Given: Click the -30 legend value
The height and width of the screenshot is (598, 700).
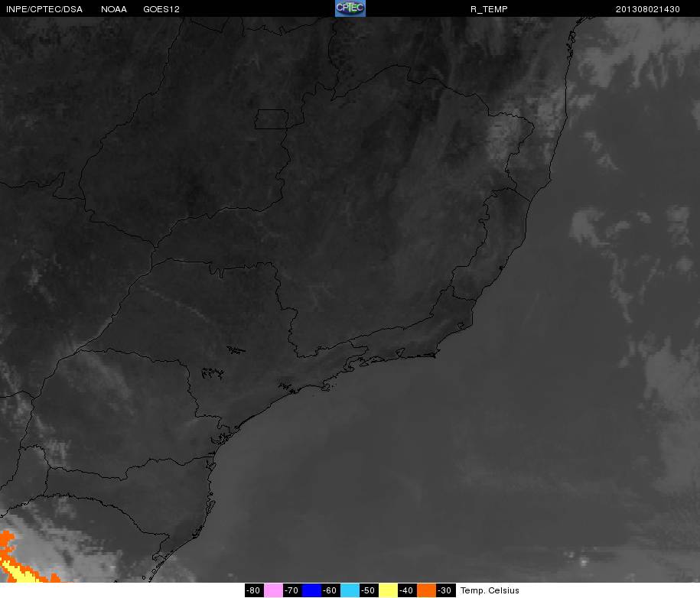Looking at the screenshot, I should (445, 590).
